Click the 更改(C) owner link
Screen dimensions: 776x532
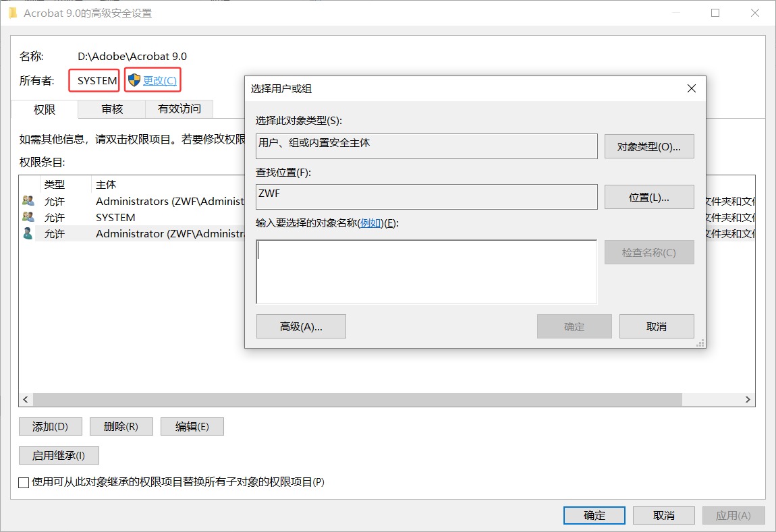160,81
